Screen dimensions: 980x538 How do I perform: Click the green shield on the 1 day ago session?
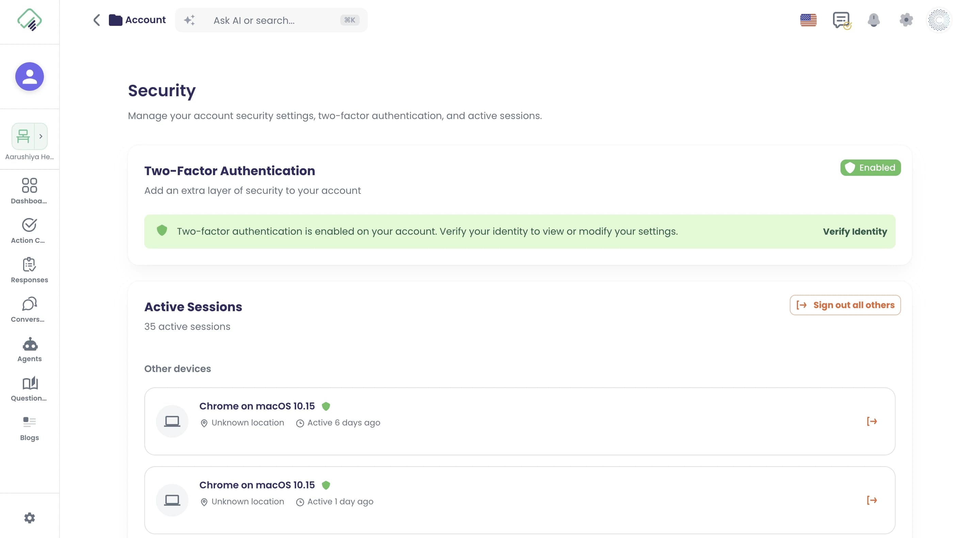click(x=326, y=485)
